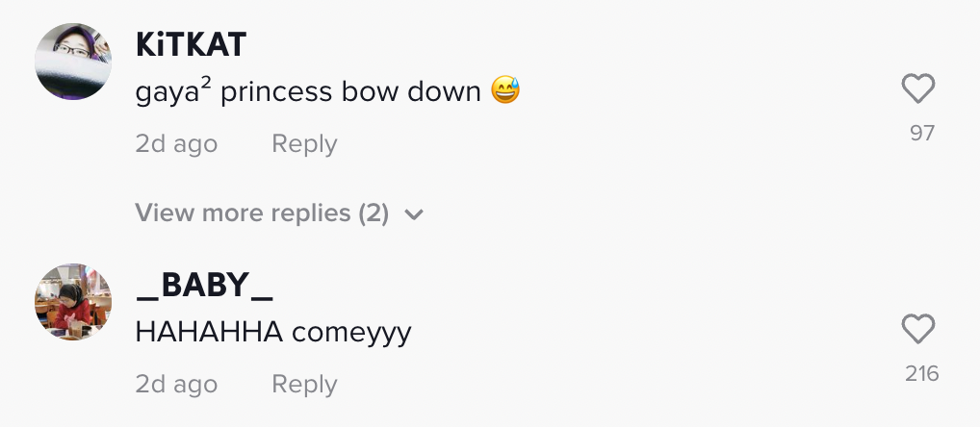Select the "HAHAHHA comeyyy" comment text
The height and width of the screenshot is (427, 980).
[273, 333]
